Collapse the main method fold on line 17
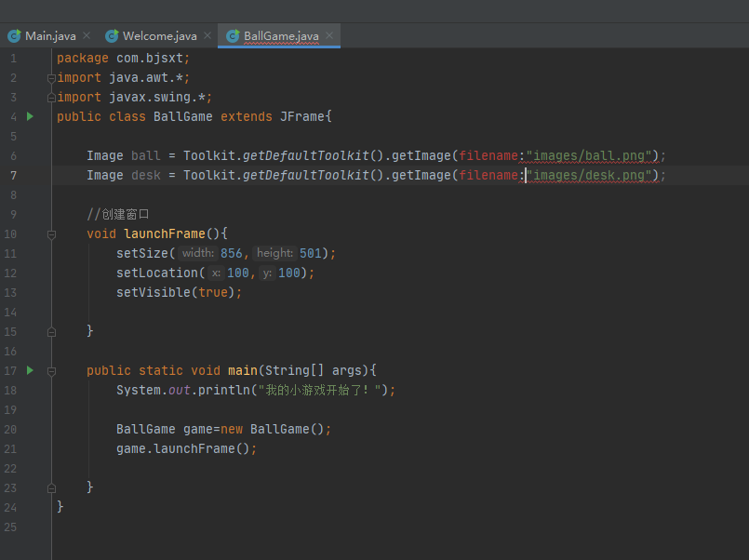This screenshot has height=560, width=749. (51, 371)
